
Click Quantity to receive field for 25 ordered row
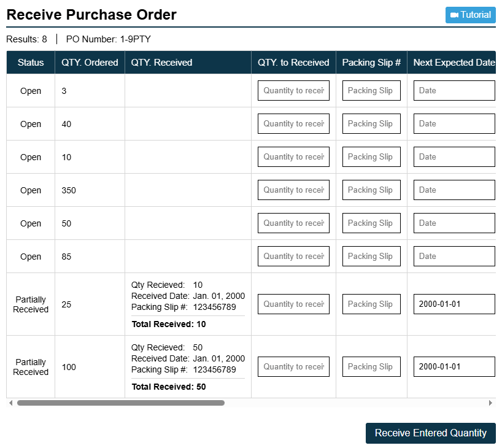(x=293, y=304)
